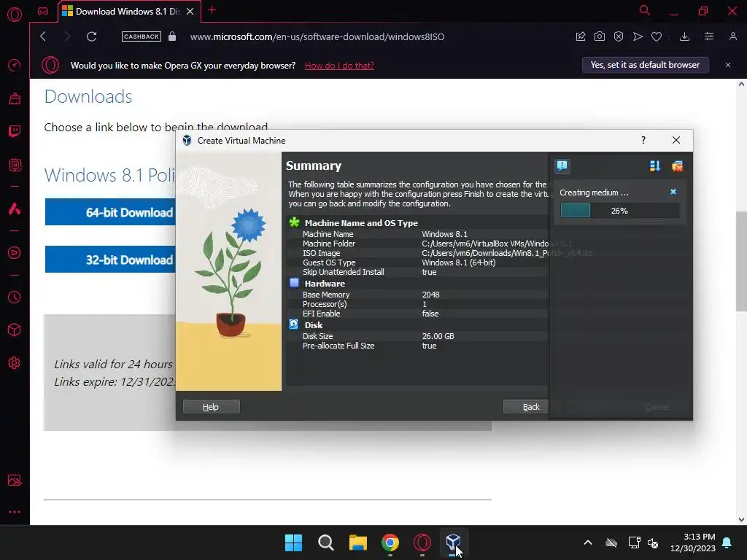Image resolution: width=747 pixels, height=560 pixels.
Task: Show hidden system tray icons
Action: [588, 542]
